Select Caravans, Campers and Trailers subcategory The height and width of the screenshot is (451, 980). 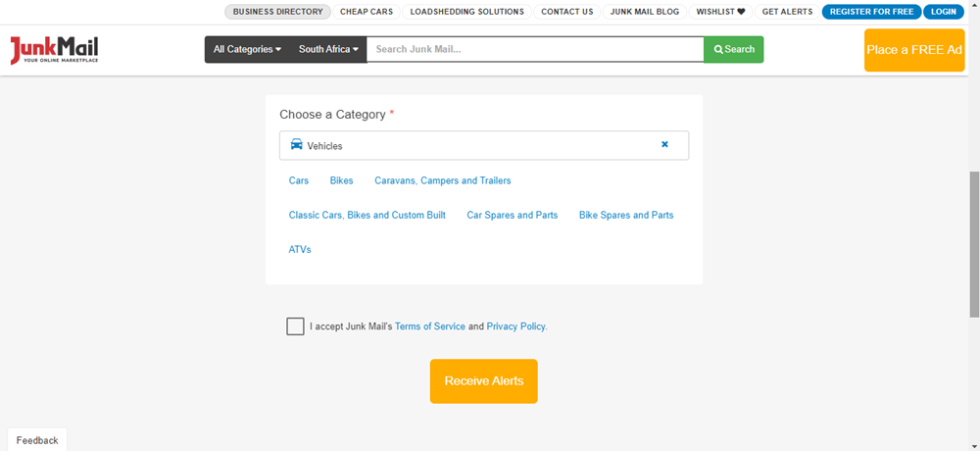tap(443, 180)
